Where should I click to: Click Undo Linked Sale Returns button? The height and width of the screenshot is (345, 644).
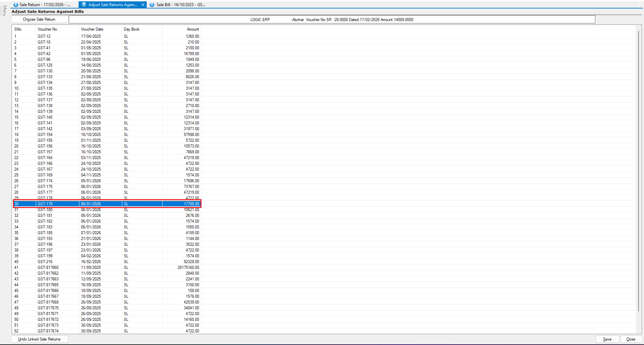39,339
